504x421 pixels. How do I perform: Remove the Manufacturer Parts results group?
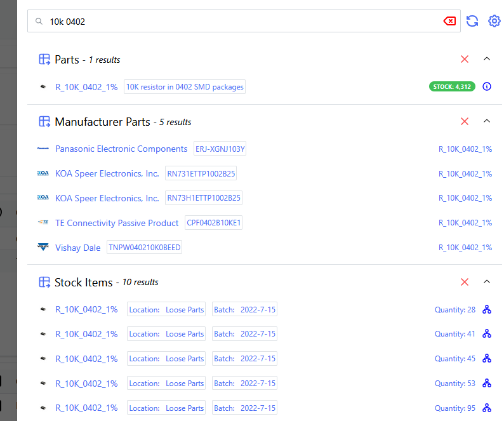click(465, 121)
